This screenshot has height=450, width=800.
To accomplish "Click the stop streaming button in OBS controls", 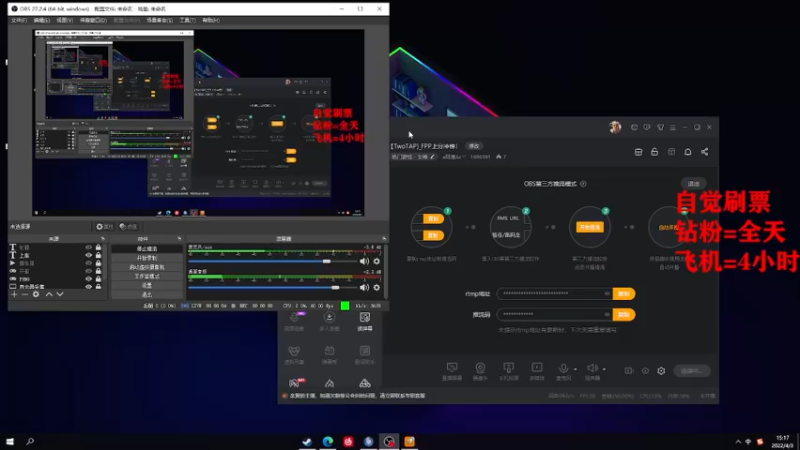I will 147,248.
